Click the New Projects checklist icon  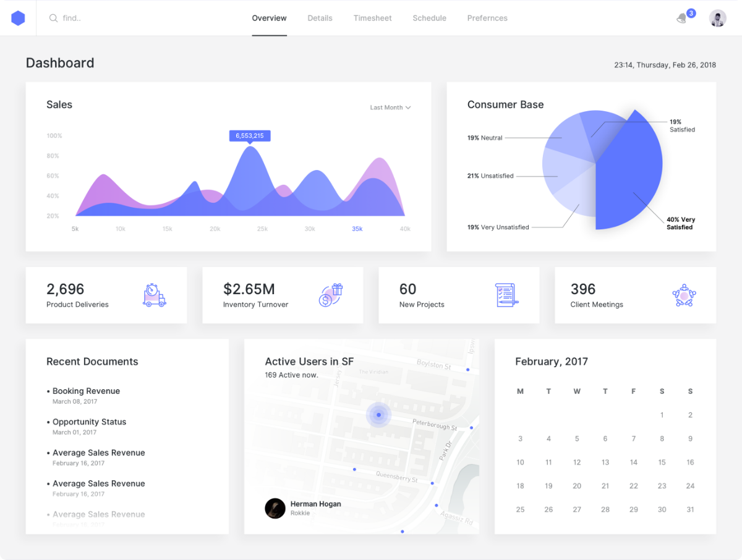[506, 295]
